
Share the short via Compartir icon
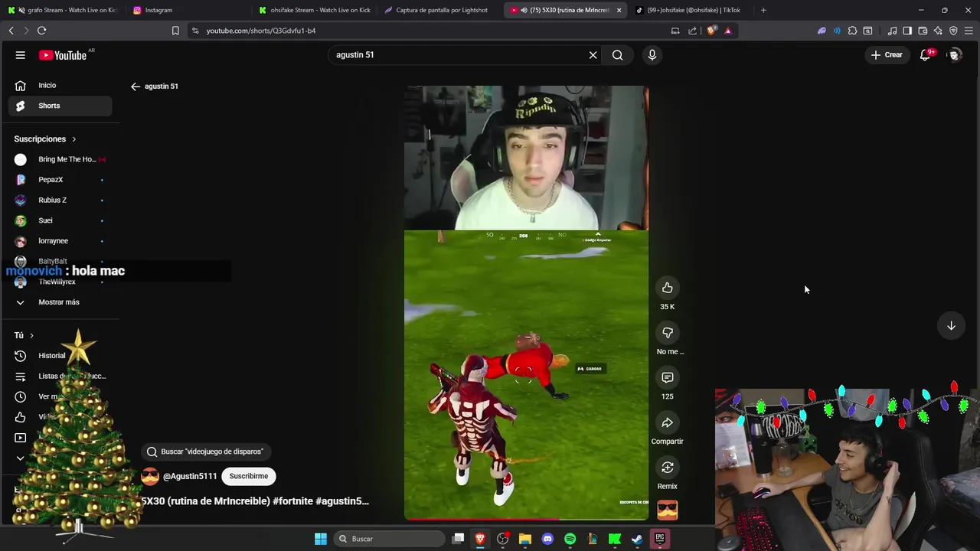(x=668, y=422)
